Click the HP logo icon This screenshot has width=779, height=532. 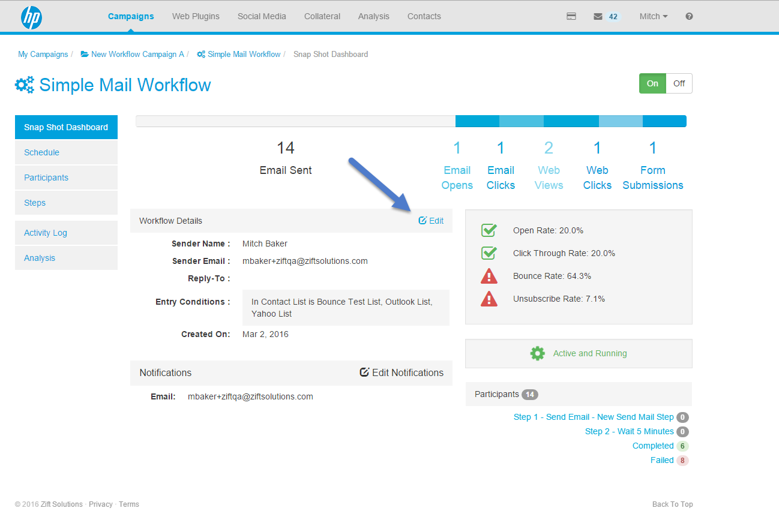tap(31, 17)
